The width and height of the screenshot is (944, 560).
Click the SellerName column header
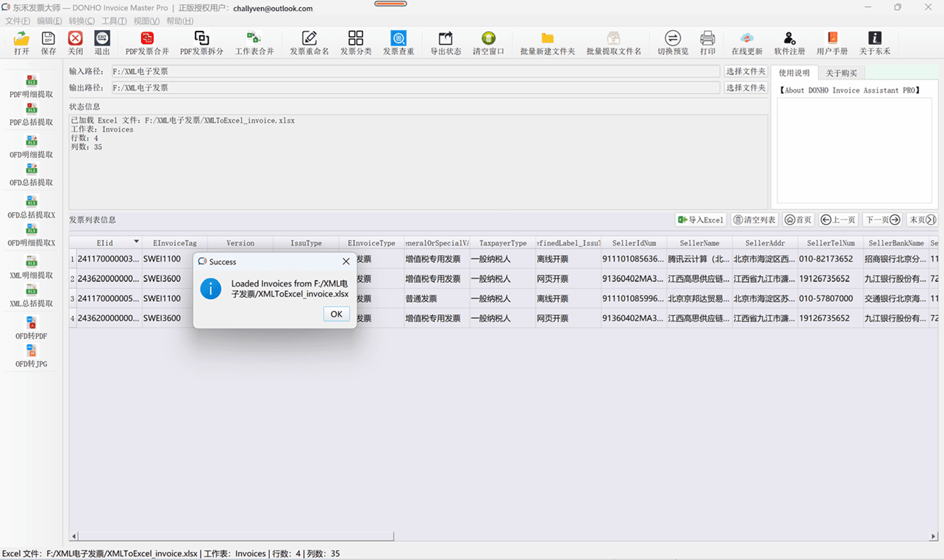pos(699,243)
